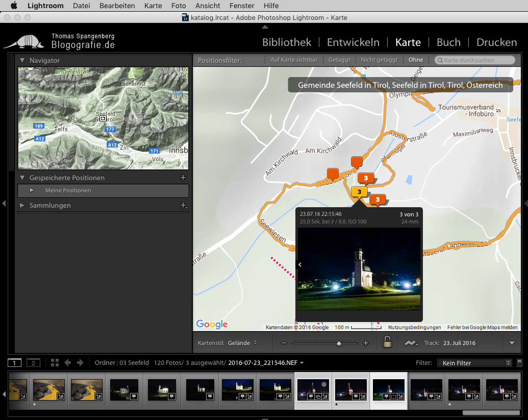Open the Lightroom application menu
528x420 pixels.
click(x=45, y=6)
